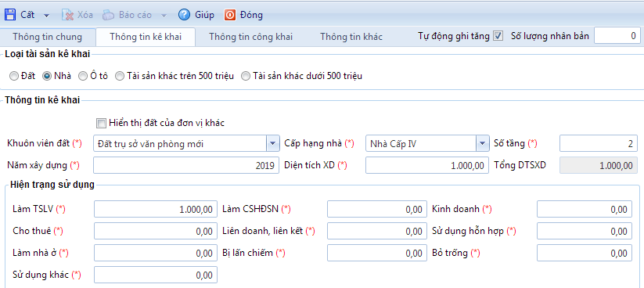Image resolution: width=644 pixels, height=288 pixels.
Task: Select the Thông tin kê khai tab
Action: 146,37
